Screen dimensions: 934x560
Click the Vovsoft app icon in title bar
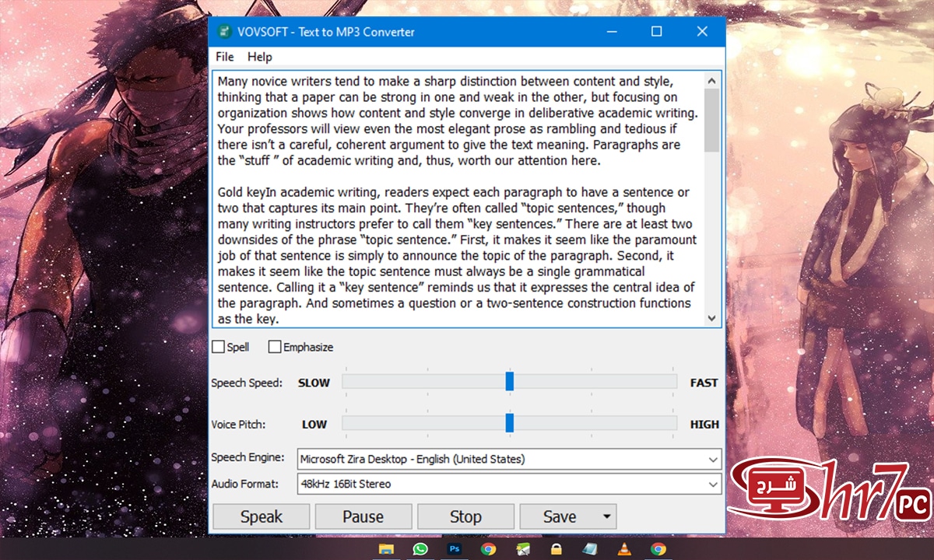click(225, 32)
